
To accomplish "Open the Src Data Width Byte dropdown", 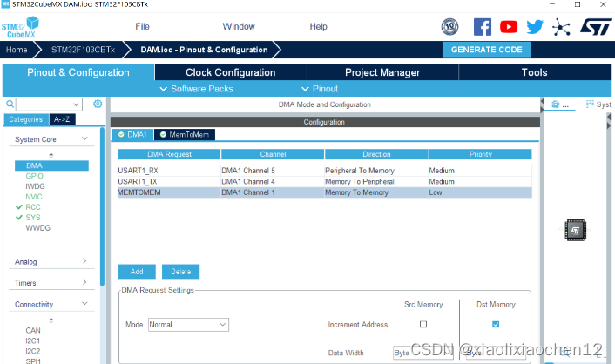I will 422,353.
